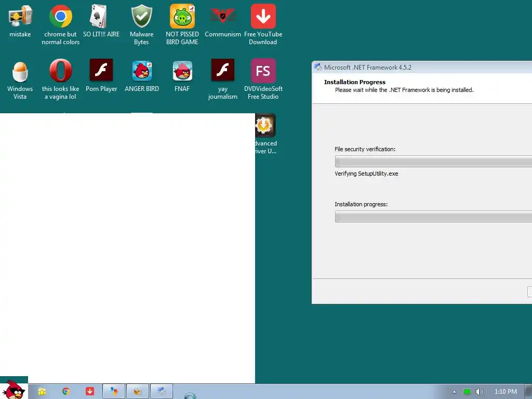The image size is (532, 399).
Task: Click the red download arrow taskbar icon
Action: (89, 392)
